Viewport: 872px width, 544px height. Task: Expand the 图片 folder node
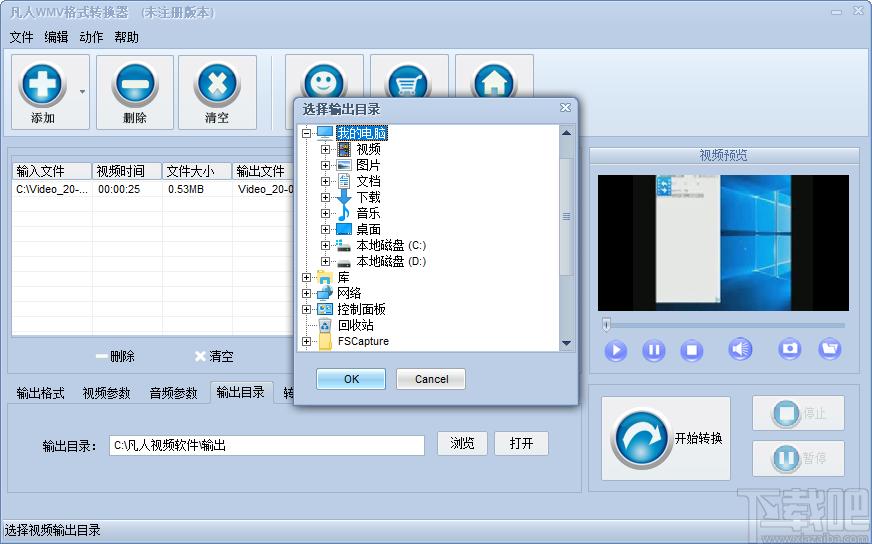(x=325, y=165)
